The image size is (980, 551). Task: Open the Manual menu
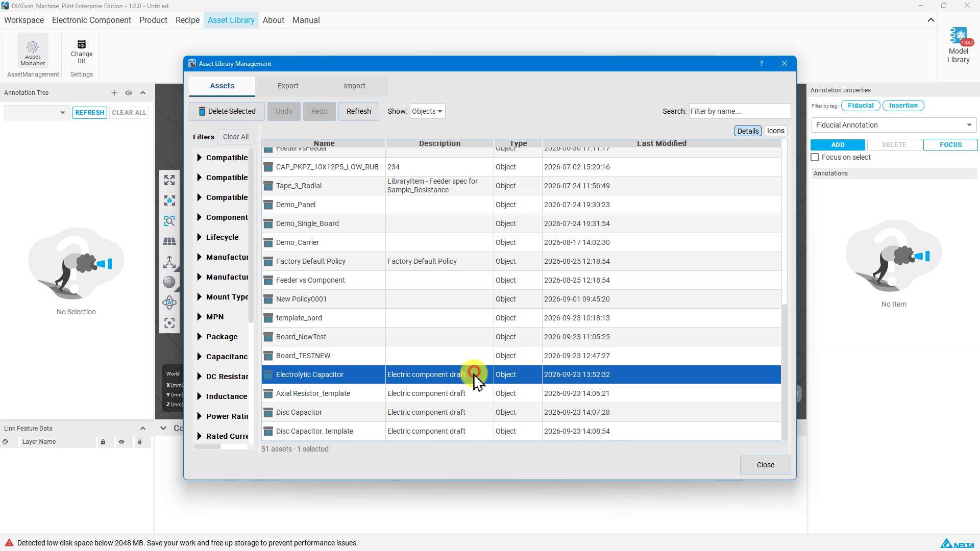pyautogui.click(x=306, y=20)
